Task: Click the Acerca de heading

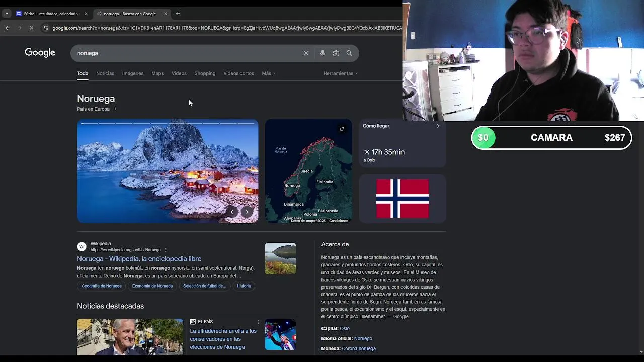Action: [335, 244]
